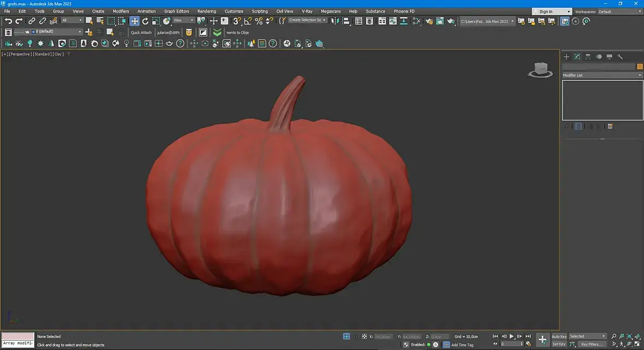Open the Workspaces Default dropdown
Viewport: 644px width, 350px height.
point(619,11)
